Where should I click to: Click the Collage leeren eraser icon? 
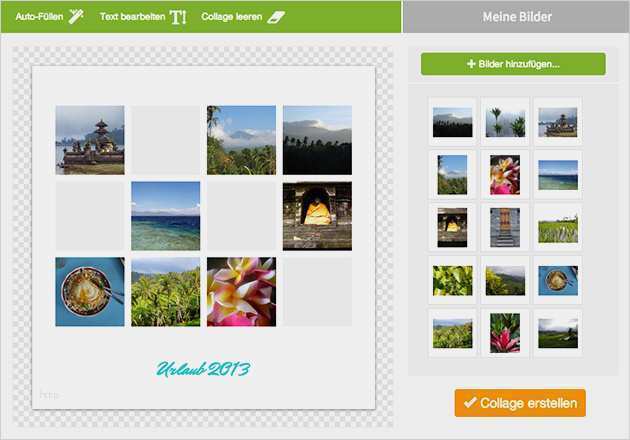coord(276,17)
